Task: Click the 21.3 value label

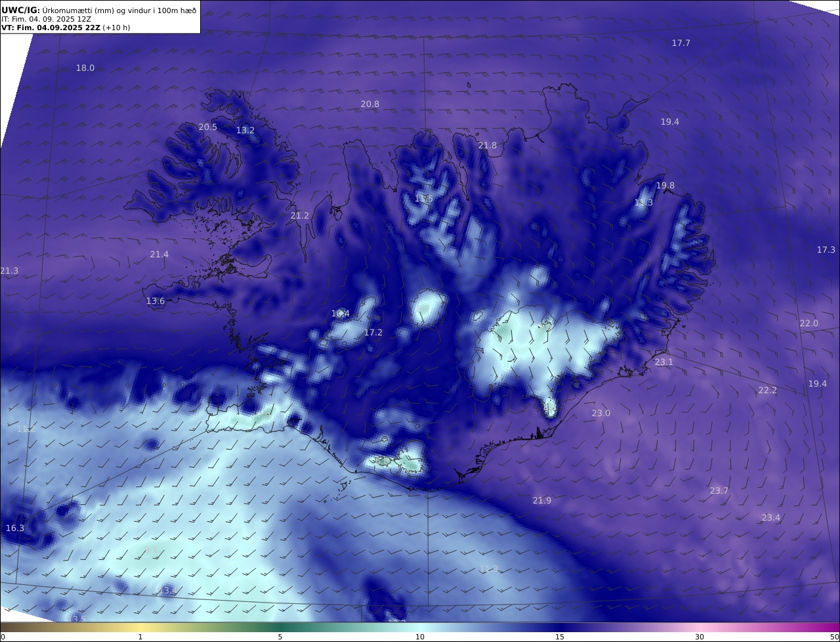Action: click(9, 270)
